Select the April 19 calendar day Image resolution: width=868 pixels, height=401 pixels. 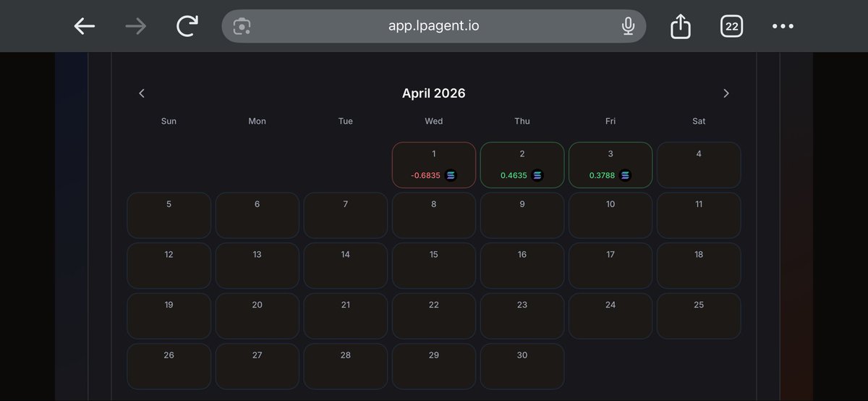point(169,316)
